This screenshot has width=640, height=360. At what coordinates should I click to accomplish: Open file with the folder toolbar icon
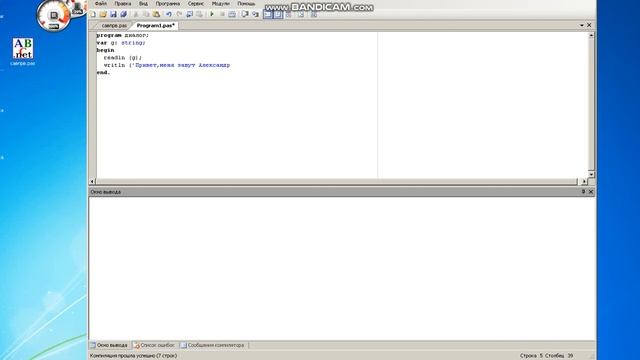click(x=103, y=14)
